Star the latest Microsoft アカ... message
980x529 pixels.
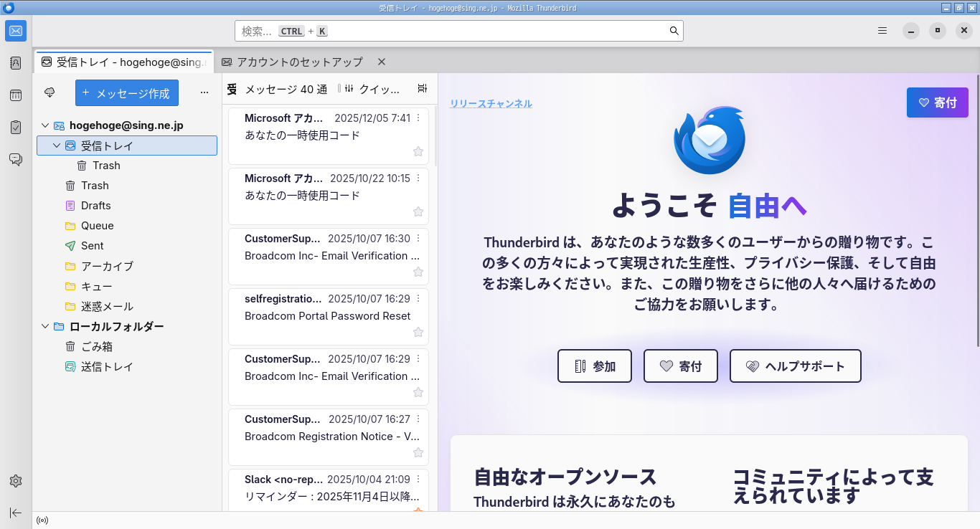tap(418, 151)
